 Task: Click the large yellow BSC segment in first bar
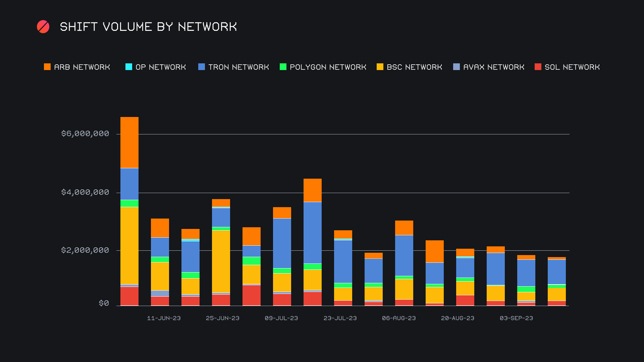[x=129, y=245]
